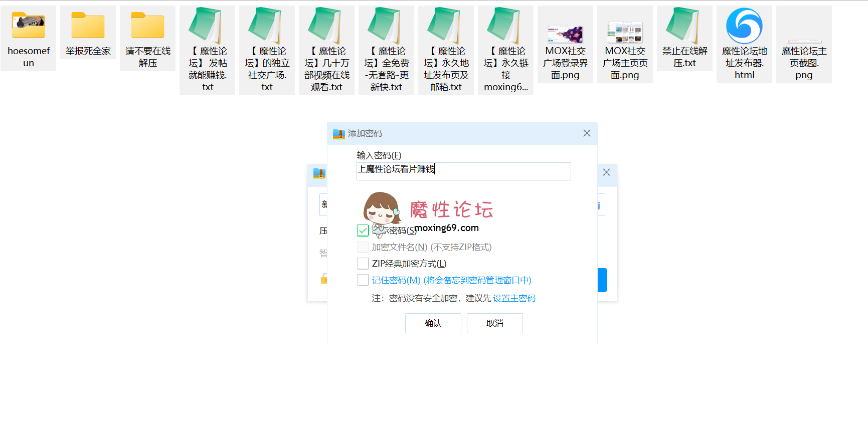Screen dimensions: 868x433
Task: Close the background compression window
Action: (x=606, y=172)
